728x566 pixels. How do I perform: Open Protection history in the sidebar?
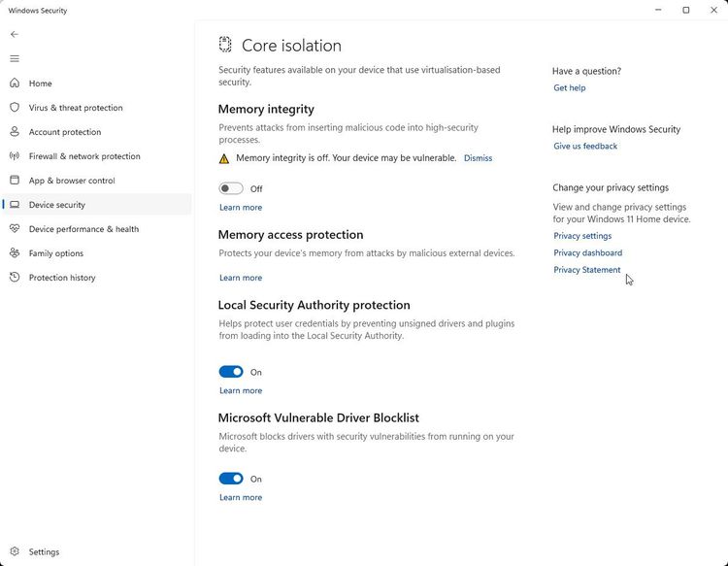(62, 278)
